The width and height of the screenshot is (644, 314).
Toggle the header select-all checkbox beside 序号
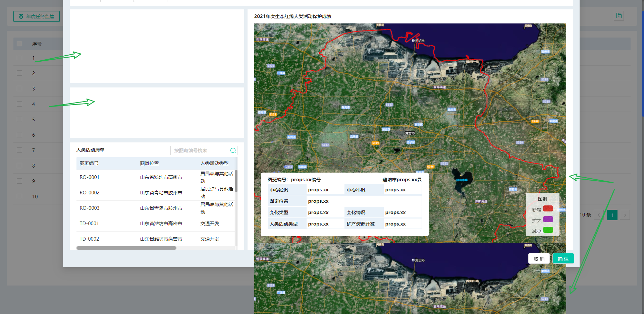coord(19,44)
